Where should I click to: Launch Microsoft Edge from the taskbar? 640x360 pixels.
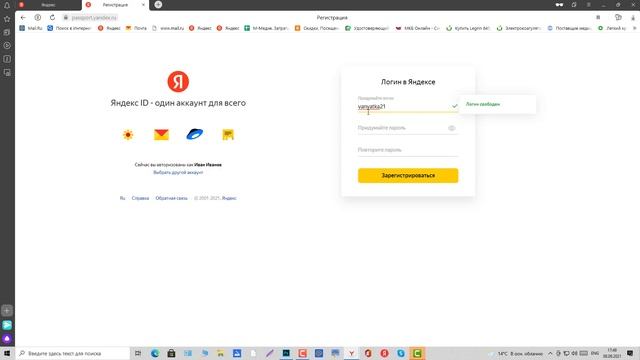[155, 353]
